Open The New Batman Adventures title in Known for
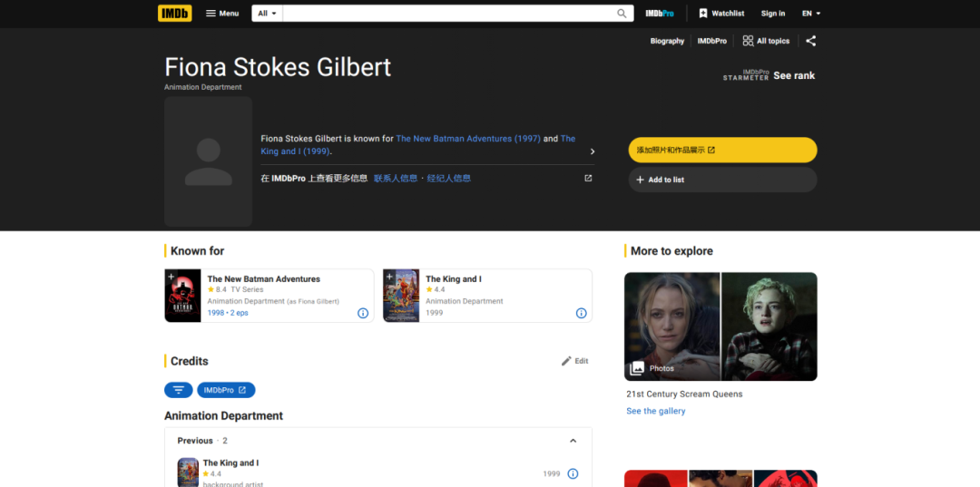The height and width of the screenshot is (487, 980). pos(264,279)
